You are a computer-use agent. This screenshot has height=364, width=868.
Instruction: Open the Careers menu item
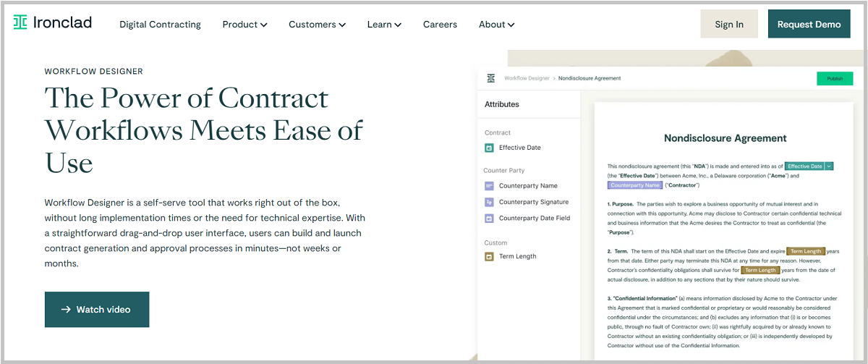tap(440, 24)
